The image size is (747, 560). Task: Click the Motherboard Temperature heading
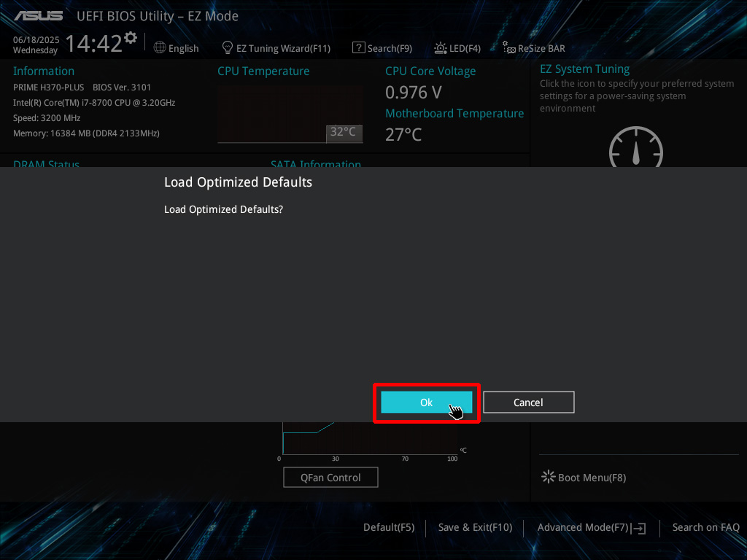(x=454, y=113)
